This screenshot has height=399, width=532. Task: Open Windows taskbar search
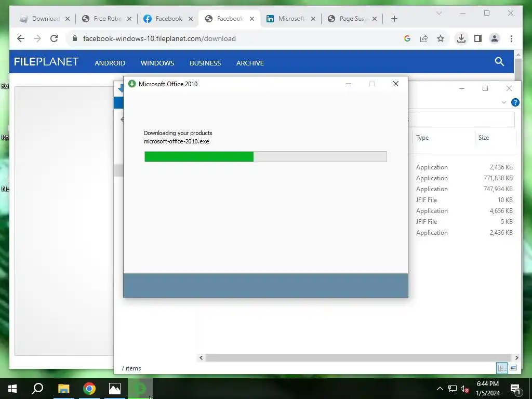tap(37, 389)
